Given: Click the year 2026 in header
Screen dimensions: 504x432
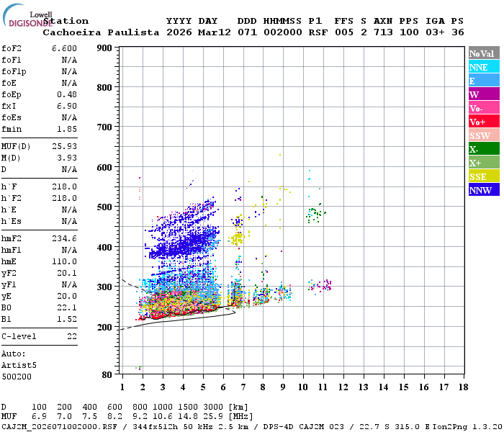Looking at the screenshot, I should (179, 33).
